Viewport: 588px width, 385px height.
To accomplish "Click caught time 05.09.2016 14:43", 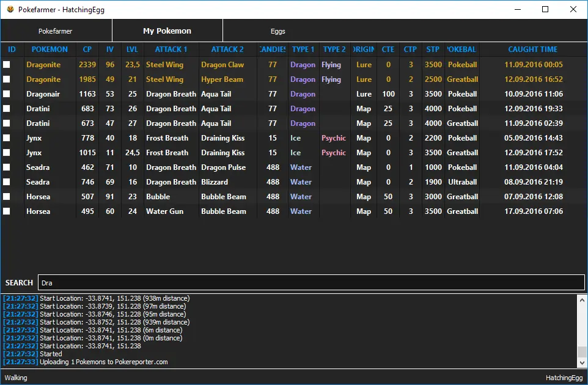I will point(533,138).
